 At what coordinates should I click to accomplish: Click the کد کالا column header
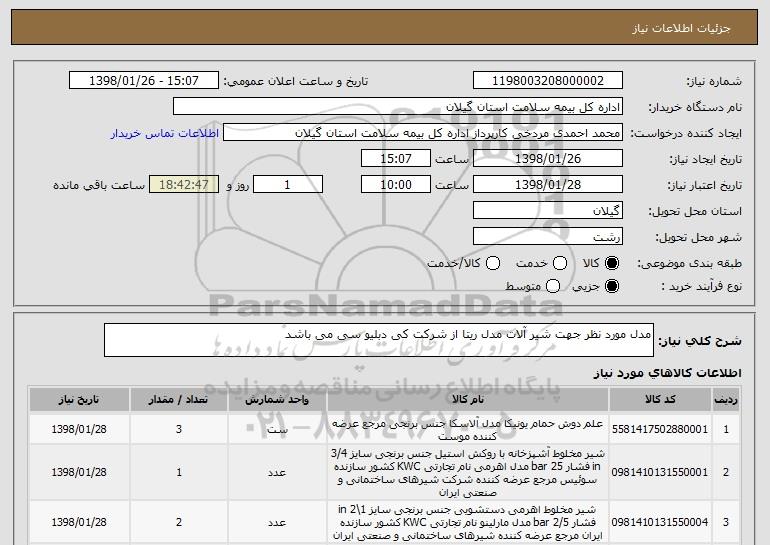(x=660, y=400)
